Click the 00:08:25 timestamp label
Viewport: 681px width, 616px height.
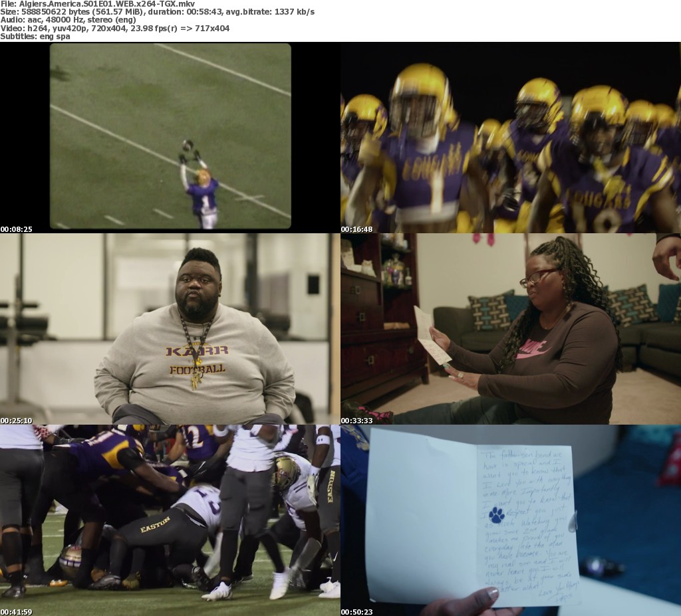coord(17,229)
